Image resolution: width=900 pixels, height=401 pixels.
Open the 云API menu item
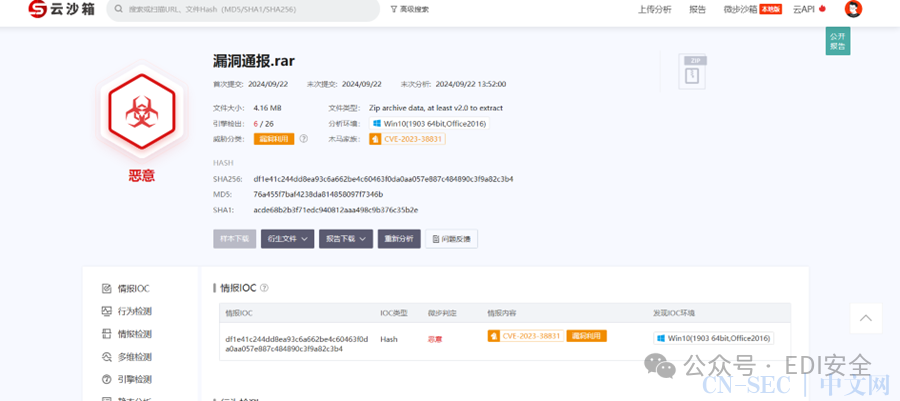coord(809,9)
